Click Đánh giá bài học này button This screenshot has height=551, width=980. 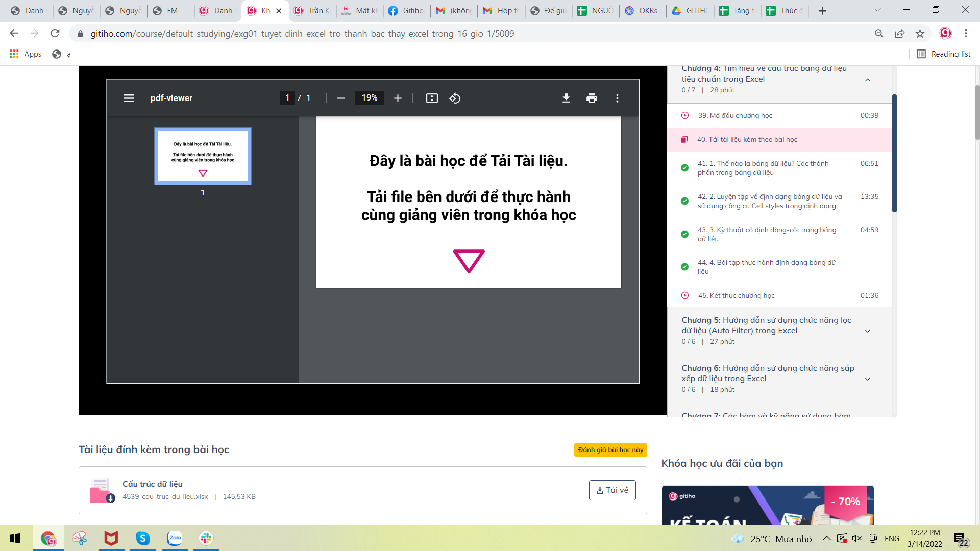(610, 450)
